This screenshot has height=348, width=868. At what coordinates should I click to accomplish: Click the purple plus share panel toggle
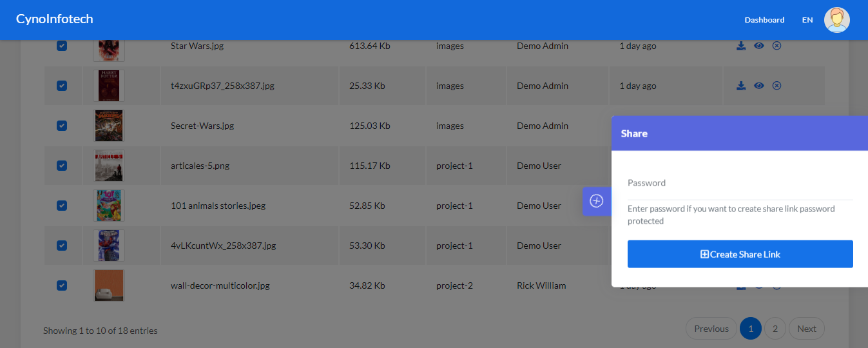[x=597, y=201]
